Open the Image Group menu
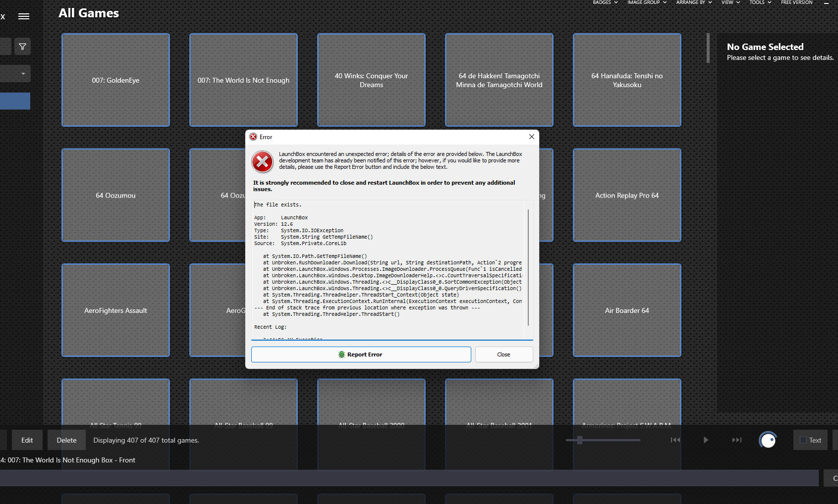Screen dimensions: 838x504 point(647,2)
